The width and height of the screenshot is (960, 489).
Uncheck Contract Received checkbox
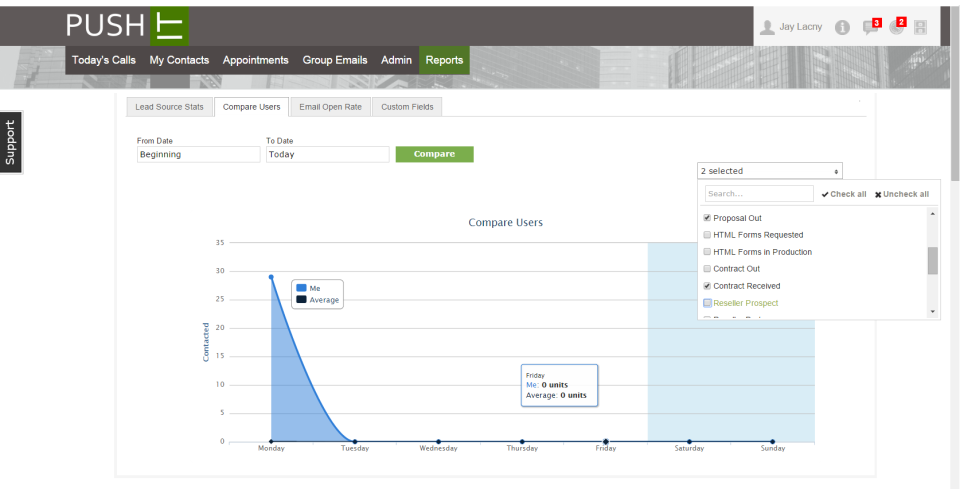707,286
